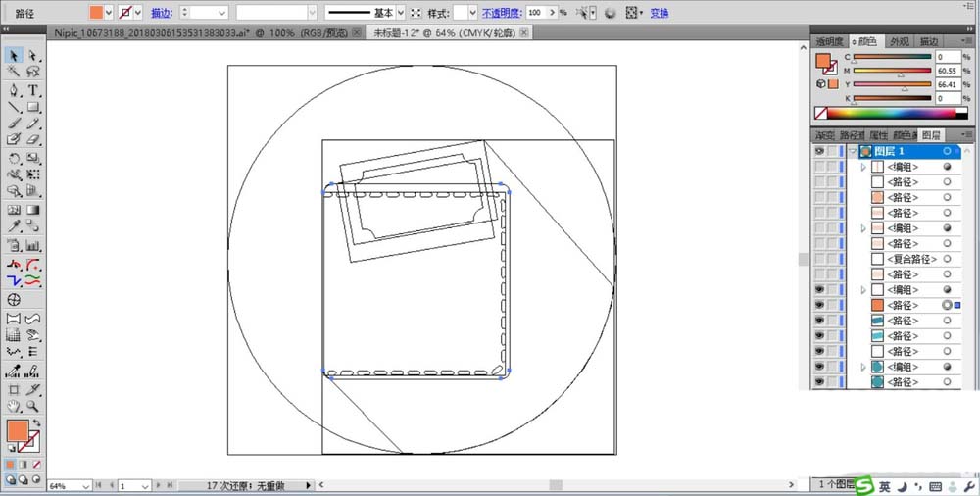Switch to 描边 panel tab

[x=928, y=41]
